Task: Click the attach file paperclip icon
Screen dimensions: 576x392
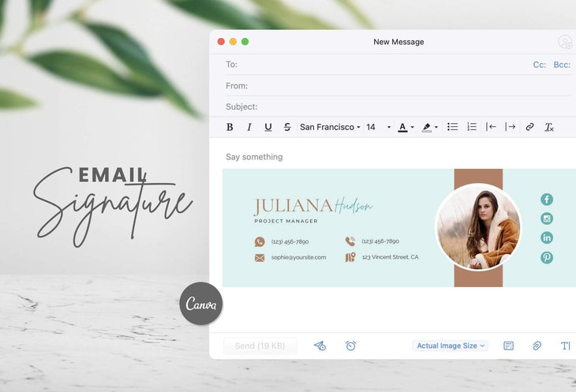Action: 537,345
